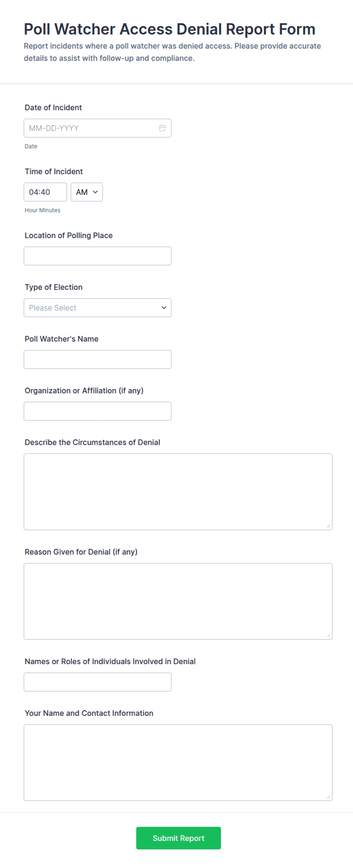Click the Organization or Affiliation input
This screenshot has height=868, width=353.
tap(98, 411)
